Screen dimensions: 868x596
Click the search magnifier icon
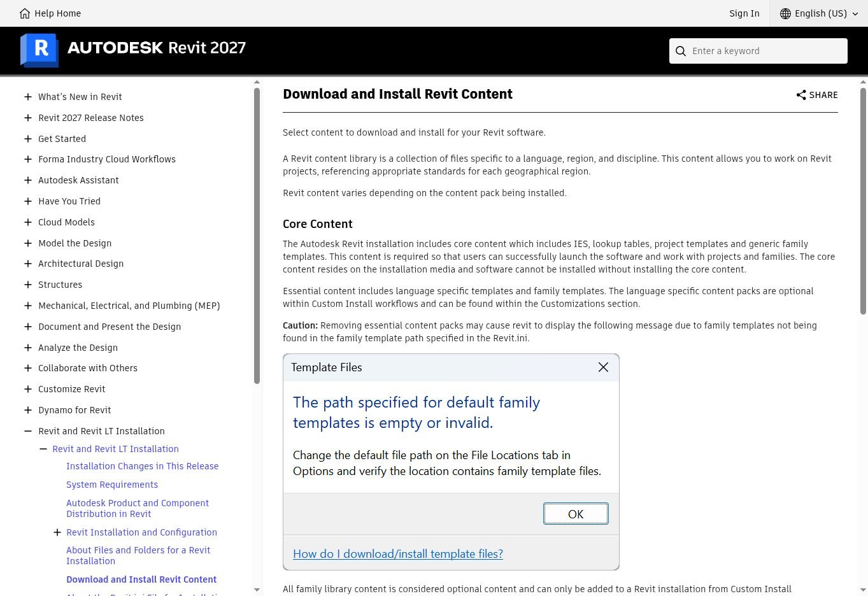pyautogui.click(x=681, y=51)
